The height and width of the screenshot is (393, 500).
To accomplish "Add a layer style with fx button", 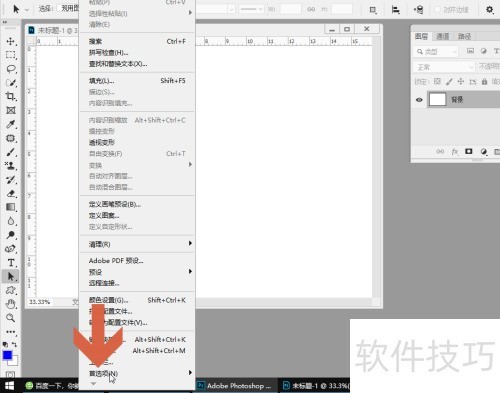I will pos(455,152).
